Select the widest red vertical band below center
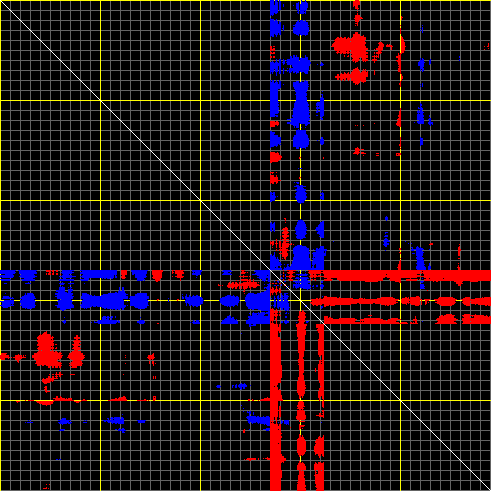The width and height of the screenshot is (491, 491). 276,400
